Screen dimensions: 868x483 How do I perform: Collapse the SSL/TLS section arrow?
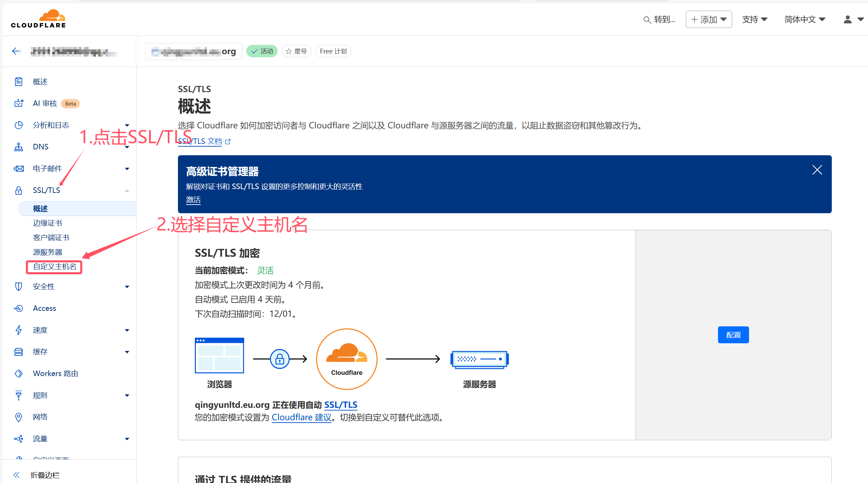pyautogui.click(x=127, y=190)
